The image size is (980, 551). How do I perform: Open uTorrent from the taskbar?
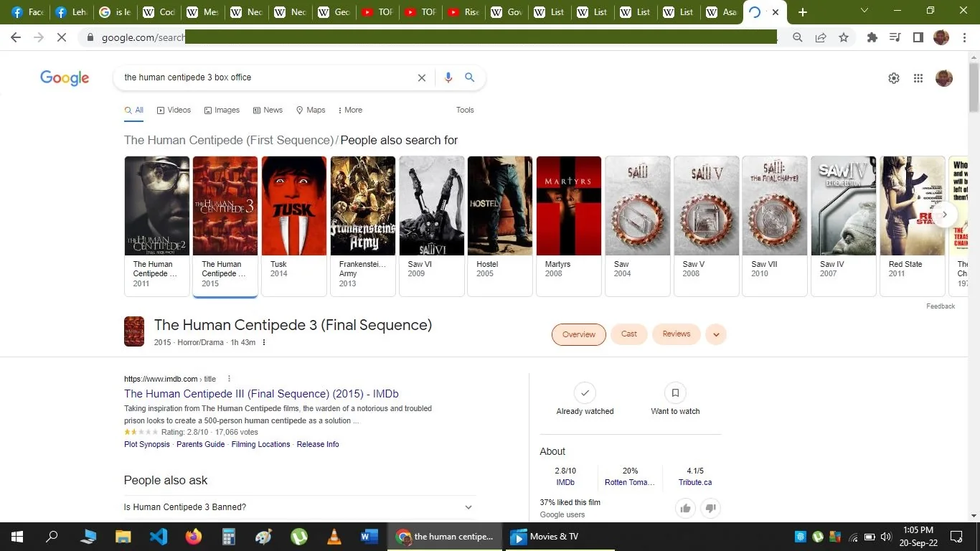299,537
